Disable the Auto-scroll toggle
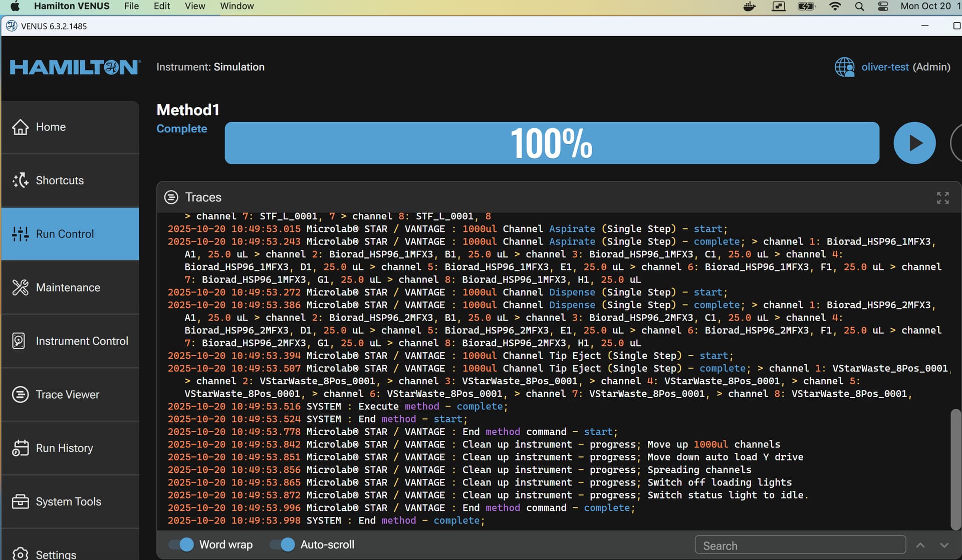 click(x=283, y=544)
